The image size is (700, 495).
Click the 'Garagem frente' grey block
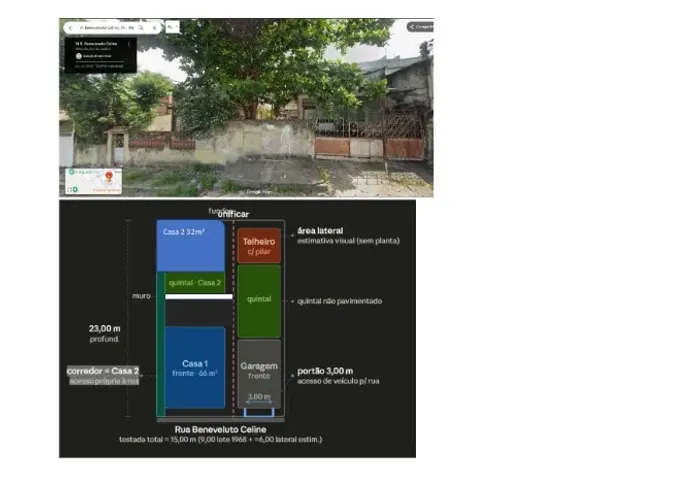coord(259,374)
